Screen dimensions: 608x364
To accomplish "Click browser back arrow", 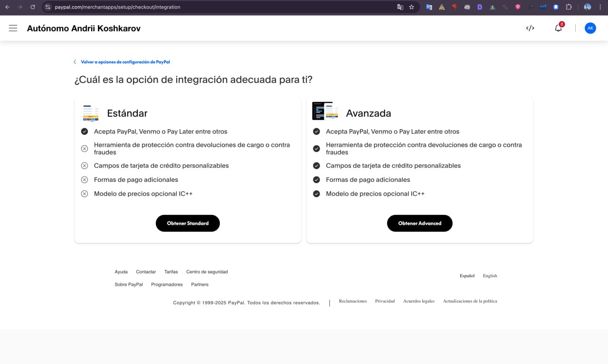I will pyautogui.click(x=7, y=7).
